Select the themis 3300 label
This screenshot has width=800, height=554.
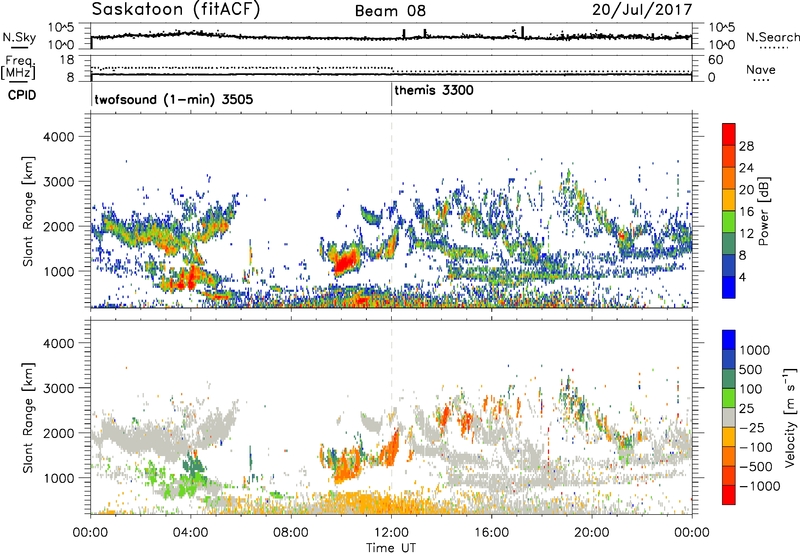[434, 90]
